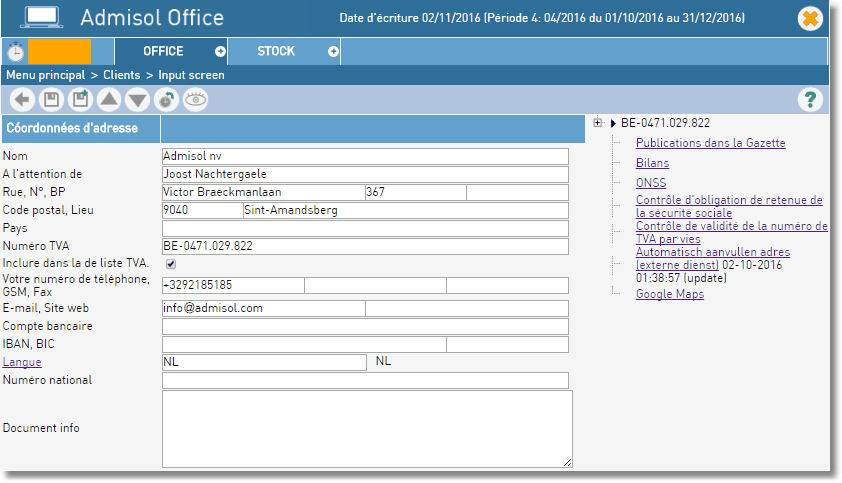Screen dimensions: 842x483
Task: Click the Langue field containing NL
Action: point(264,362)
